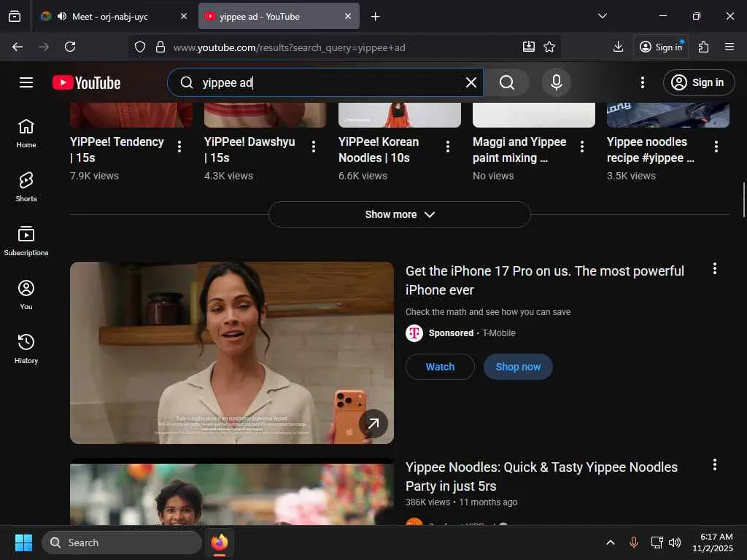Click the browser address bar URL
This screenshot has width=747, height=560.
pyautogui.click(x=289, y=47)
